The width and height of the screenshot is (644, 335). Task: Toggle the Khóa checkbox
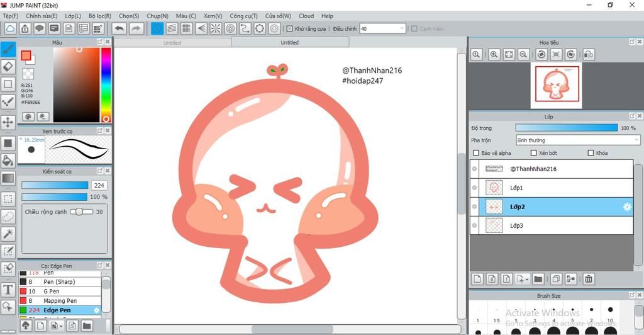591,153
